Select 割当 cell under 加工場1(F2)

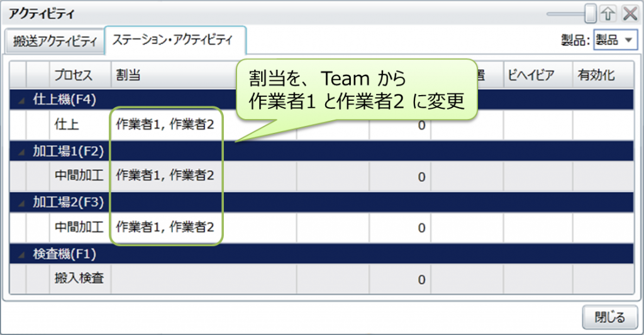pyautogui.click(x=165, y=176)
